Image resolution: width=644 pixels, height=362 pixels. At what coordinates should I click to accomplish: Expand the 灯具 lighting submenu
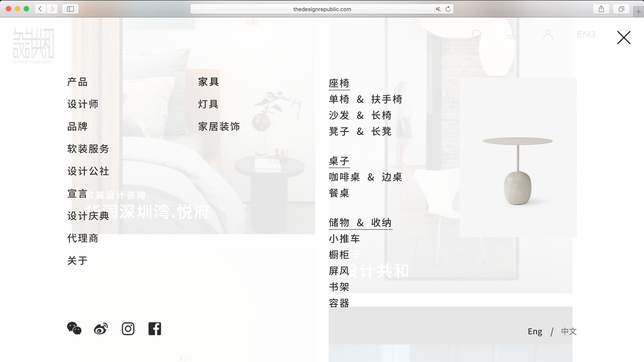[208, 104]
